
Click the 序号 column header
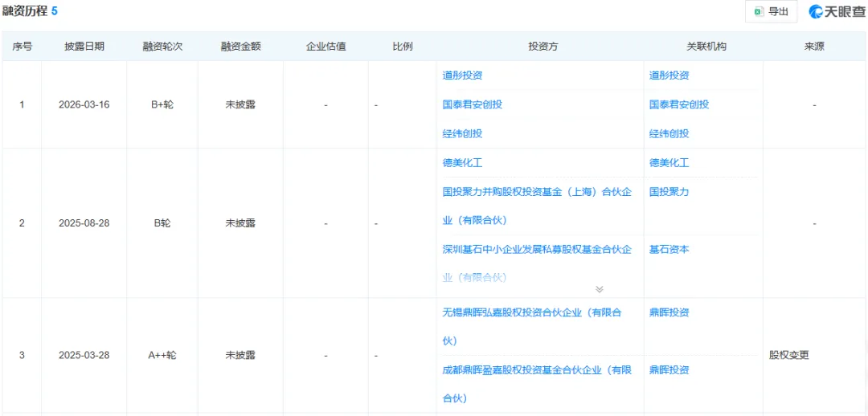tap(23, 47)
